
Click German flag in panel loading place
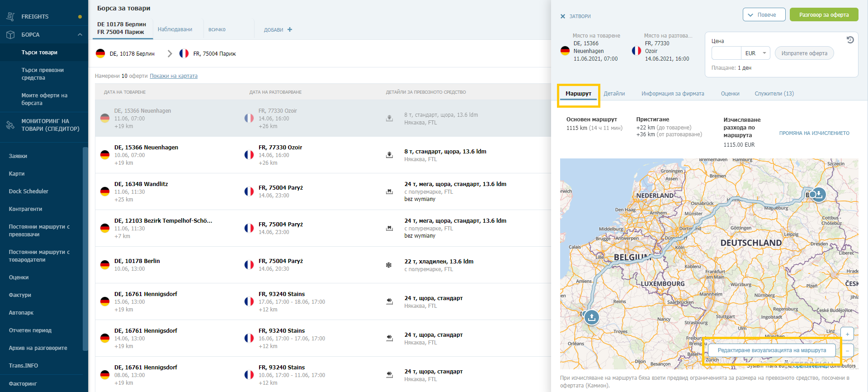point(565,51)
